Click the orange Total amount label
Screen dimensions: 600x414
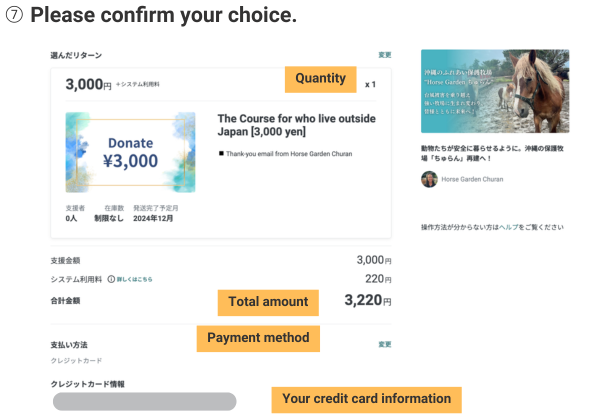pos(264,300)
